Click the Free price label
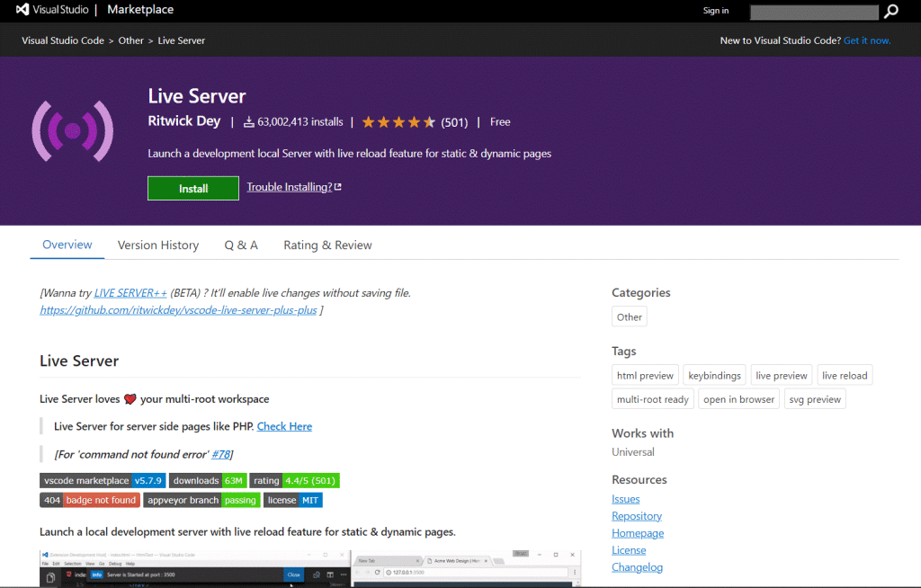Screen dimensions: 921x588 500,121
